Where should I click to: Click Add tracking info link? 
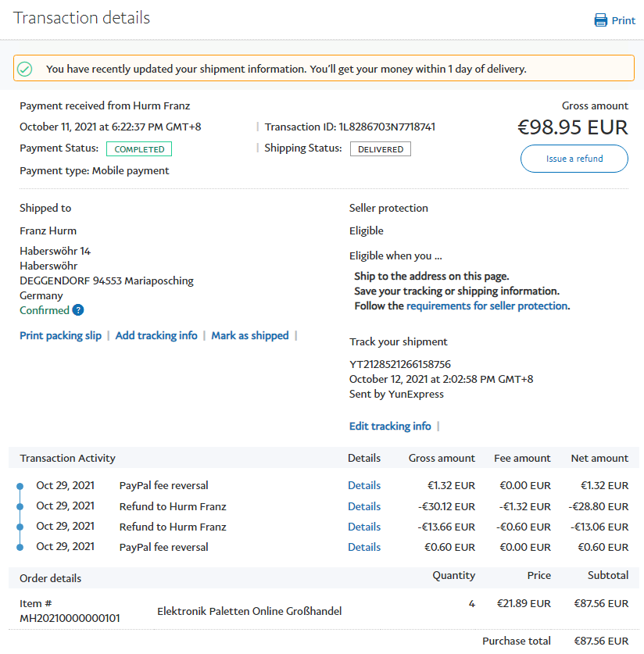[x=156, y=335]
